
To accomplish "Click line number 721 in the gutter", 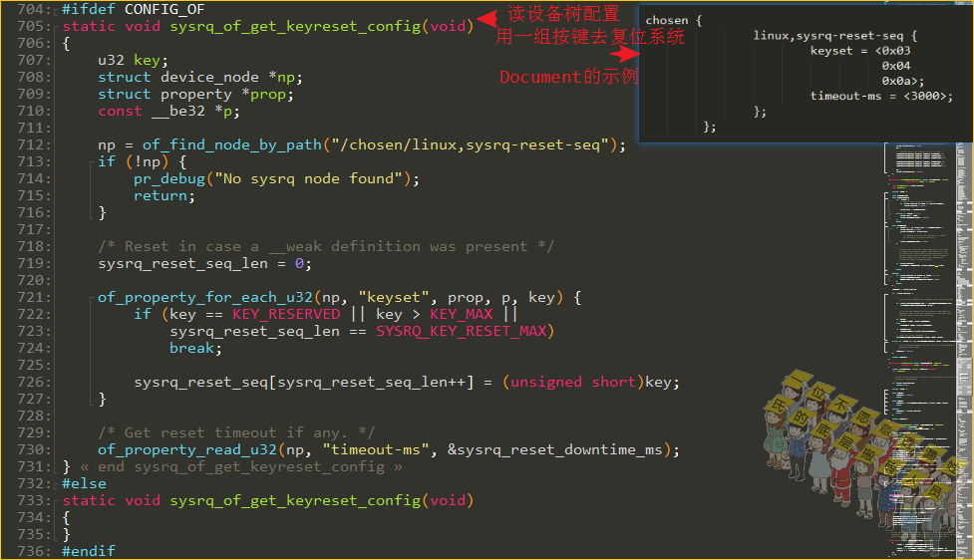I will [34, 297].
